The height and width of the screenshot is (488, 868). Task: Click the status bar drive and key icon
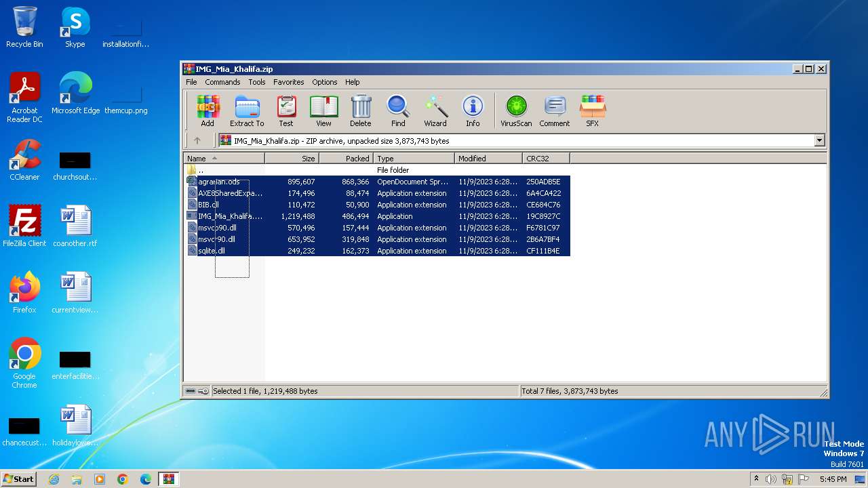(x=197, y=391)
